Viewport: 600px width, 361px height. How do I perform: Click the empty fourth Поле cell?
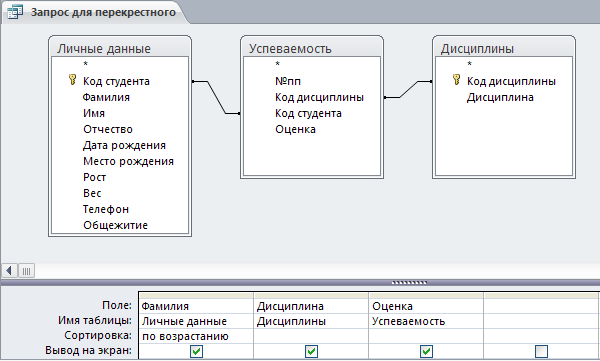(x=541, y=306)
